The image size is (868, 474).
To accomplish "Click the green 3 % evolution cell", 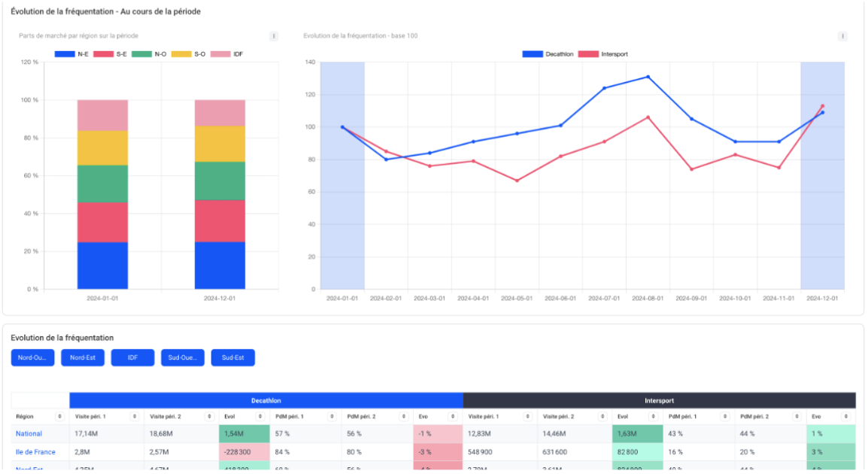I will click(831, 452).
